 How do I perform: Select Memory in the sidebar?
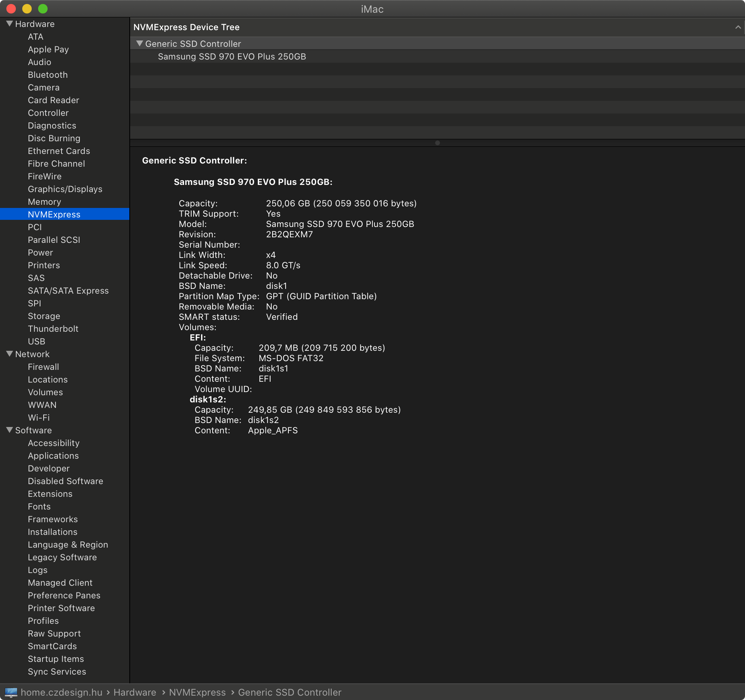pos(44,202)
